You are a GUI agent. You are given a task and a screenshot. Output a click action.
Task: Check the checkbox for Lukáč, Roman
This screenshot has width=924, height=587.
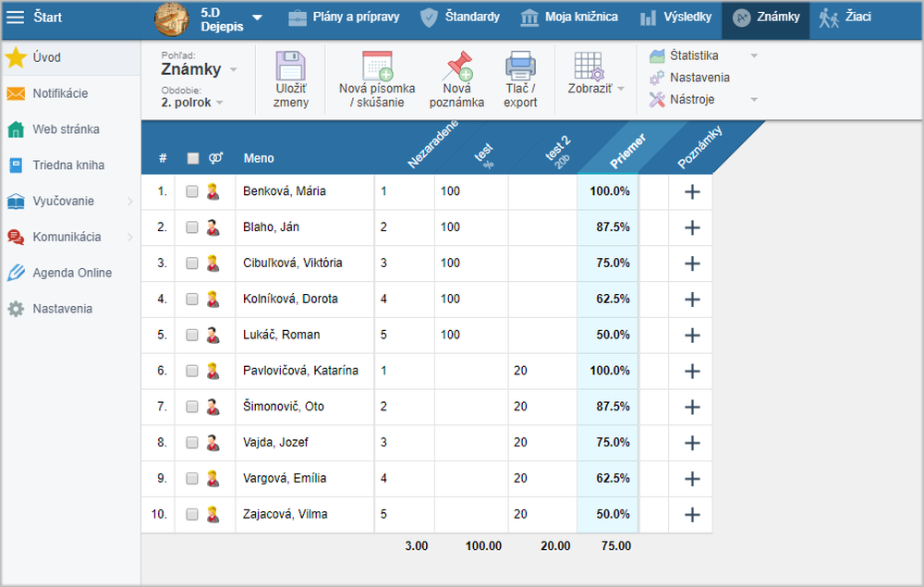pyautogui.click(x=192, y=335)
